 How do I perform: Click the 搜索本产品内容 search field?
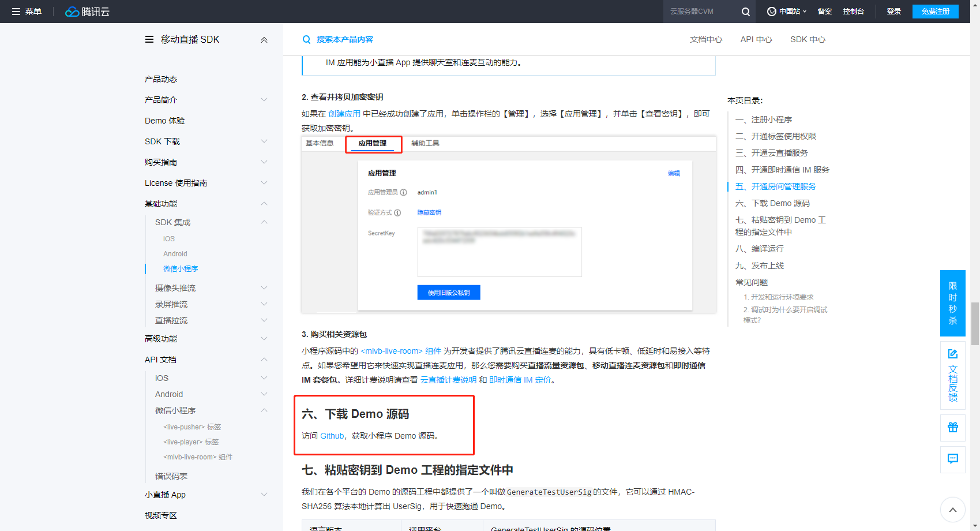click(345, 39)
